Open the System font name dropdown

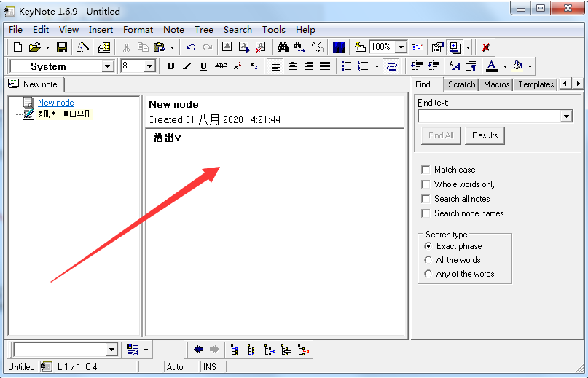tap(108, 66)
